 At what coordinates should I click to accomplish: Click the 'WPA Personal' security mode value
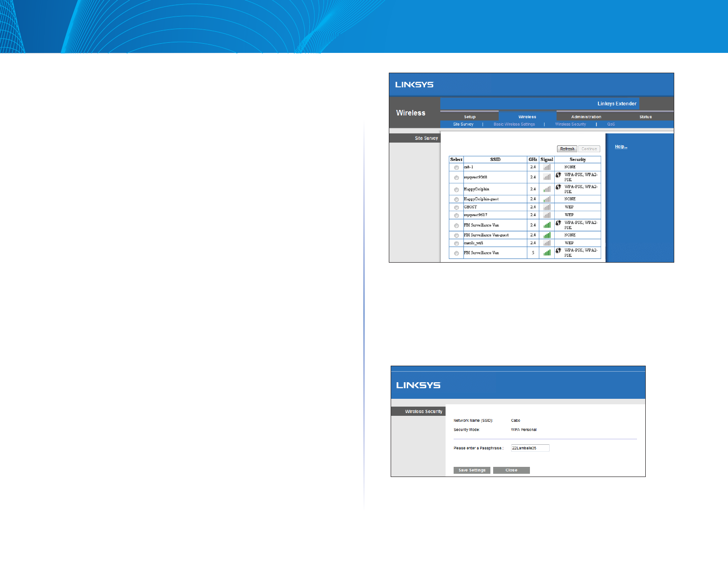[x=524, y=430]
